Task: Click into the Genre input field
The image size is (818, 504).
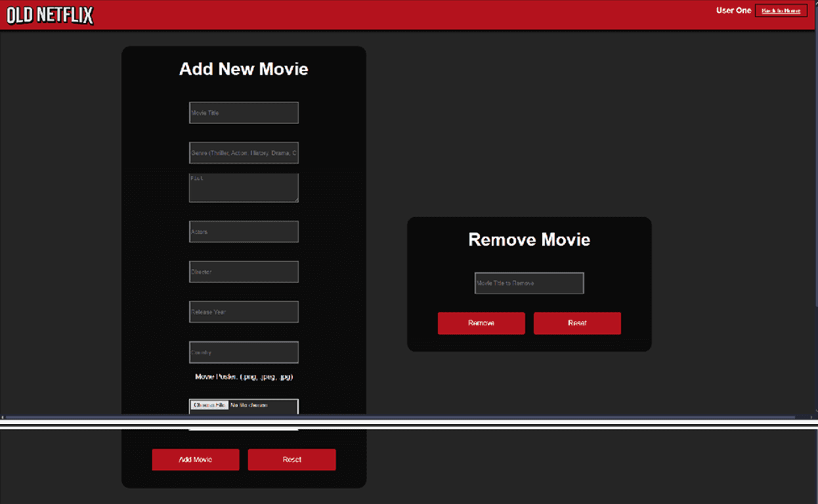Action: (x=244, y=153)
